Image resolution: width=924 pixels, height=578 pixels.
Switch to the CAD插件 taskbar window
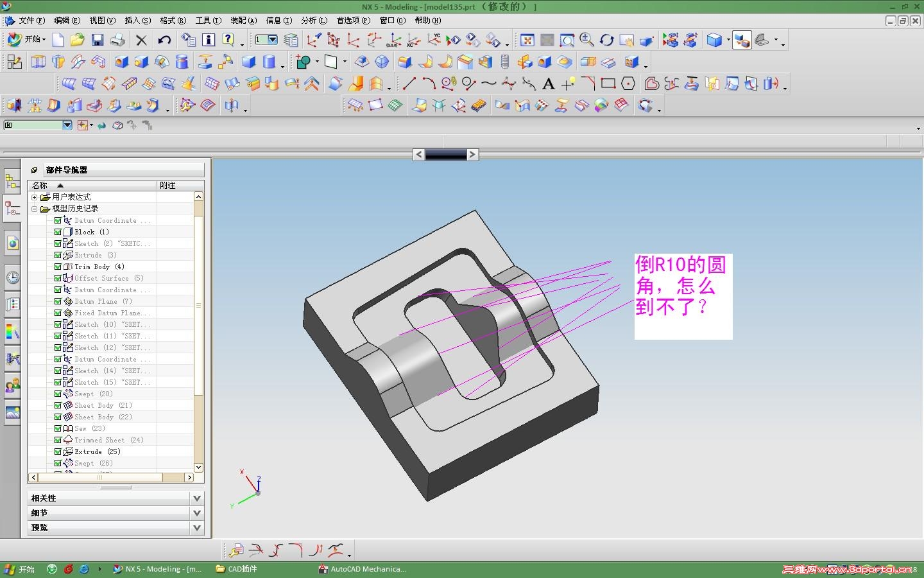pyautogui.click(x=237, y=569)
